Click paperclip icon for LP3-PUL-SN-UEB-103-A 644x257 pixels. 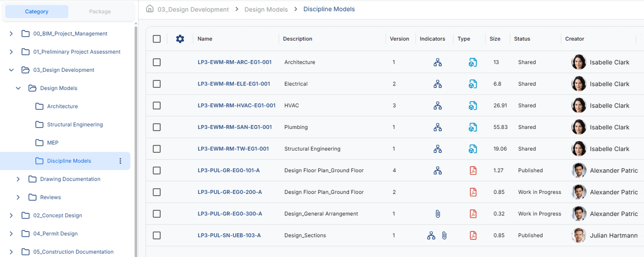click(x=444, y=235)
